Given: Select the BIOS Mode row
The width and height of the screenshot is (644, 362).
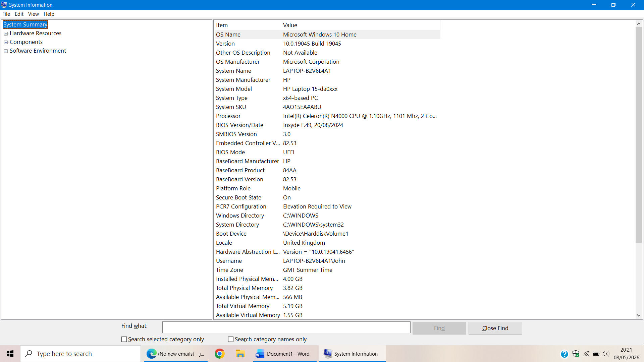Looking at the screenshot, I should [327, 152].
